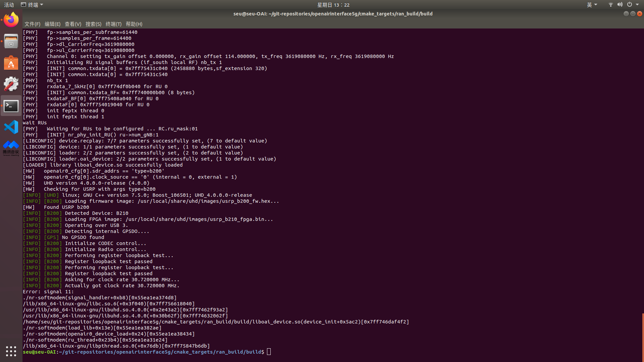
Task: Open the 文件(F) menu
Action: pos(32,24)
